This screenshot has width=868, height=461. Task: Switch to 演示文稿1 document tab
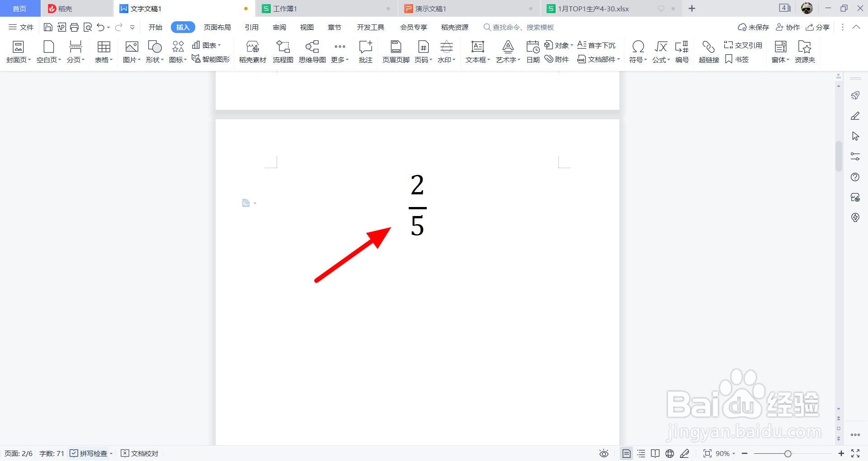[x=468, y=9]
